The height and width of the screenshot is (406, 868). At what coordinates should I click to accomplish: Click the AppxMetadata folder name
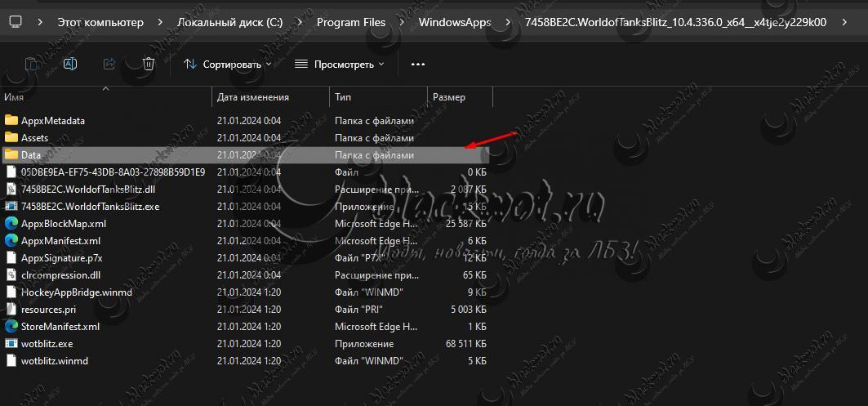(53, 120)
